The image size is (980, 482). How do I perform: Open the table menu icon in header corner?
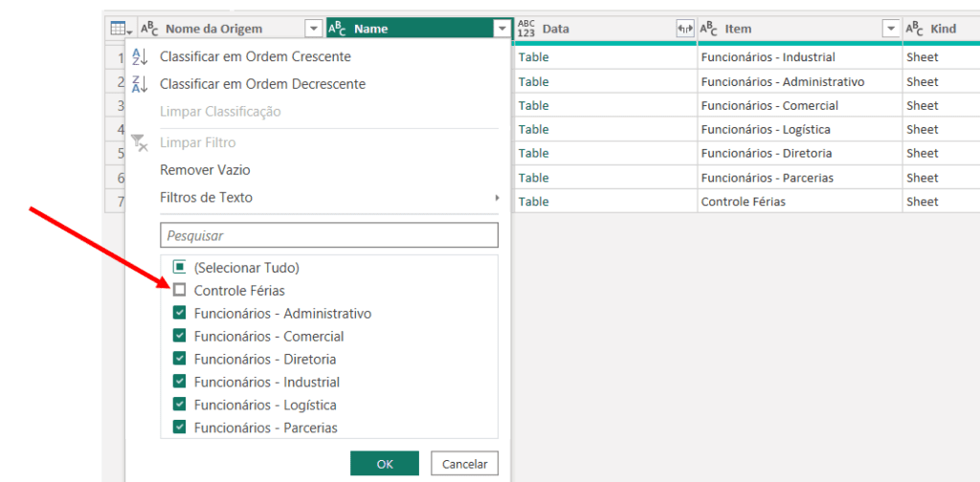(122, 29)
